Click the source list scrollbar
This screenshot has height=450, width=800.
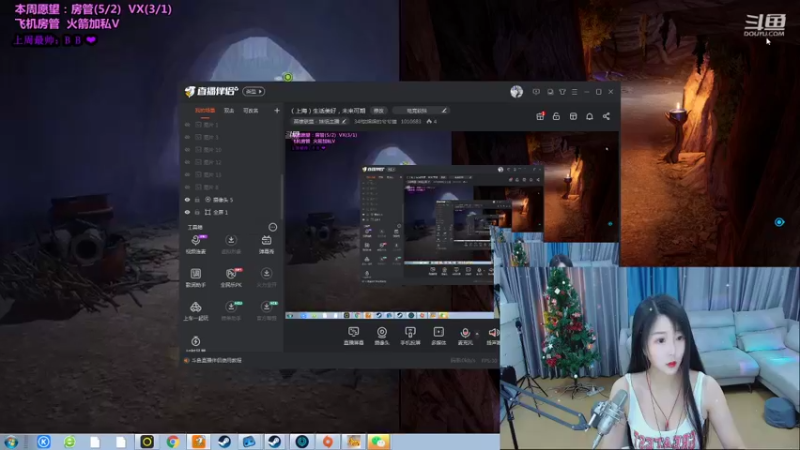[282, 196]
